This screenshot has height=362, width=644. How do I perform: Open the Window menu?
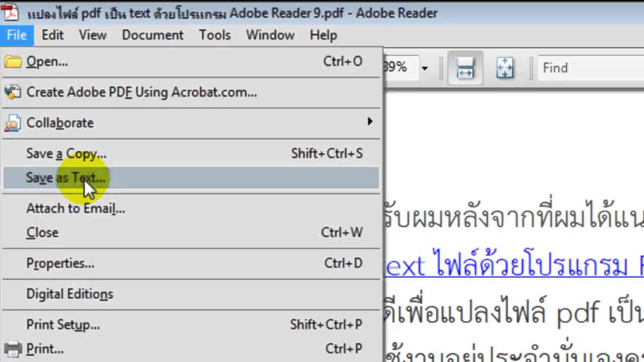(x=270, y=35)
